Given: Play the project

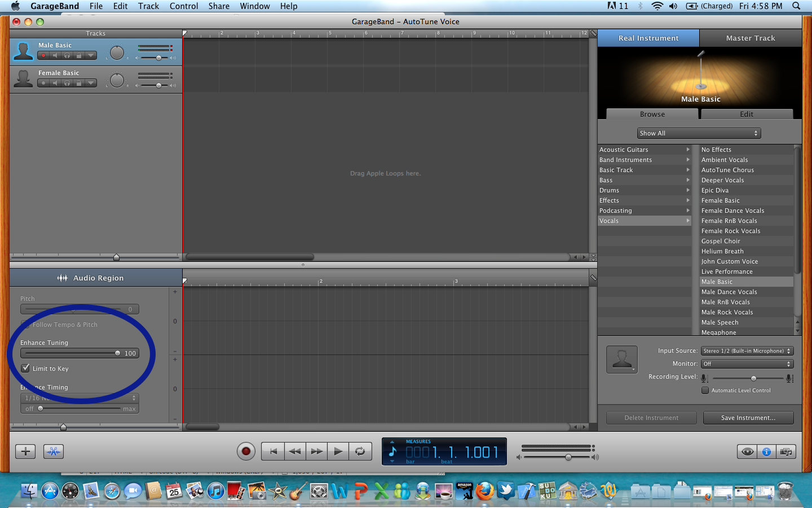Looking at the screenshot, I should 338,451.
